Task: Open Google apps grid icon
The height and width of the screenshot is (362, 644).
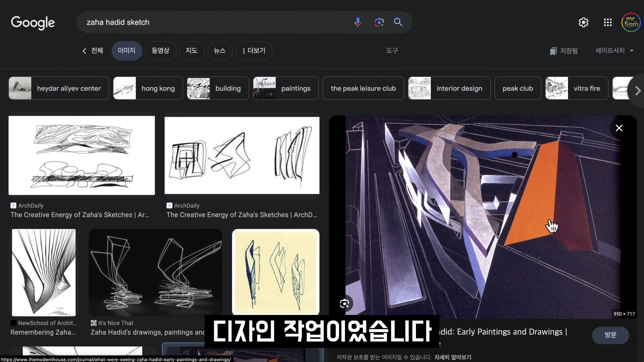Action: 608,23
